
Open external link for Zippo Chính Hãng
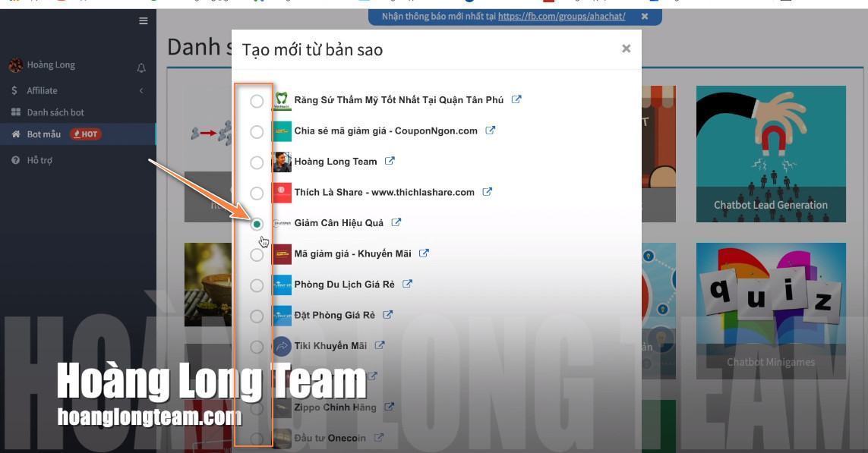click(x=389, y=407)
